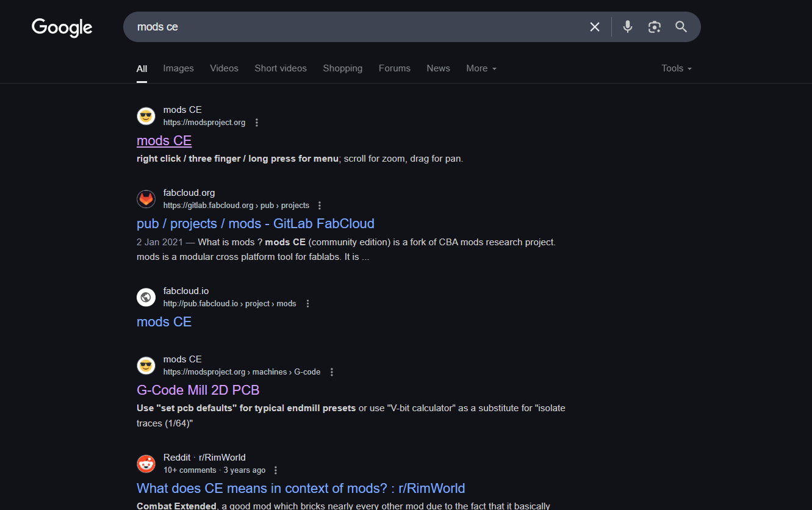
Task: Open search by image camera icon
Action: point(655,27)
